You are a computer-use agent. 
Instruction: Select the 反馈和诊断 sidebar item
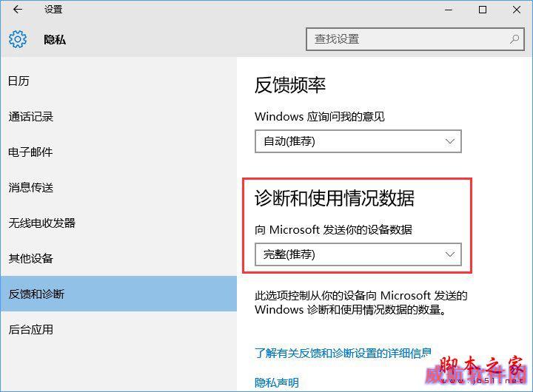(x=118, y=294)
